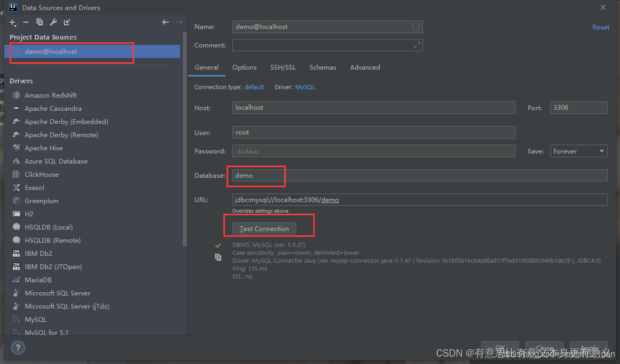This screenshot has height=364, width=620.
Task: Select demo@localhost data source
Action: click(x=92, y=51)
